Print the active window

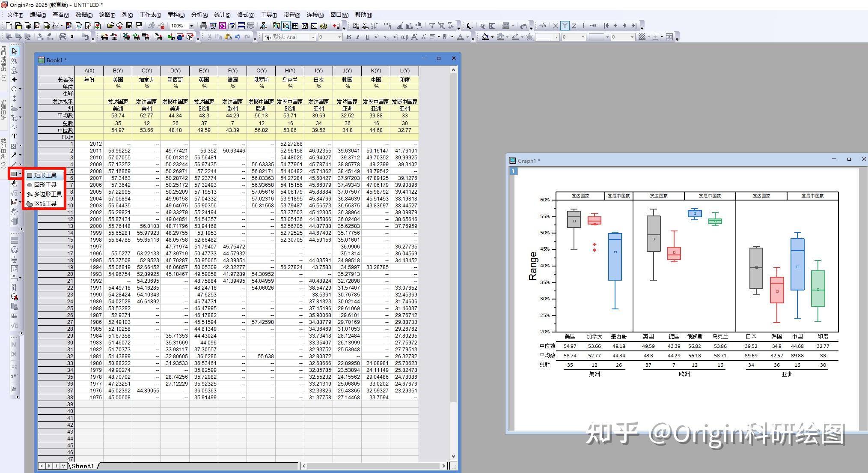tap(204, 26)
